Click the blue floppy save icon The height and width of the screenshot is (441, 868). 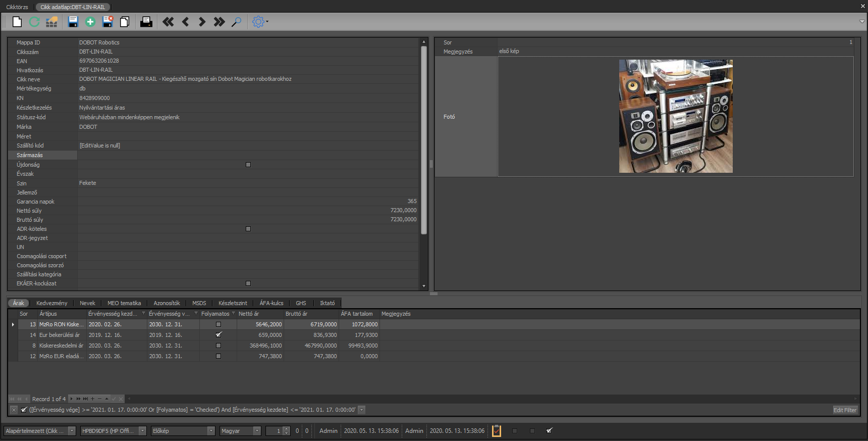[x=73, y=22]
